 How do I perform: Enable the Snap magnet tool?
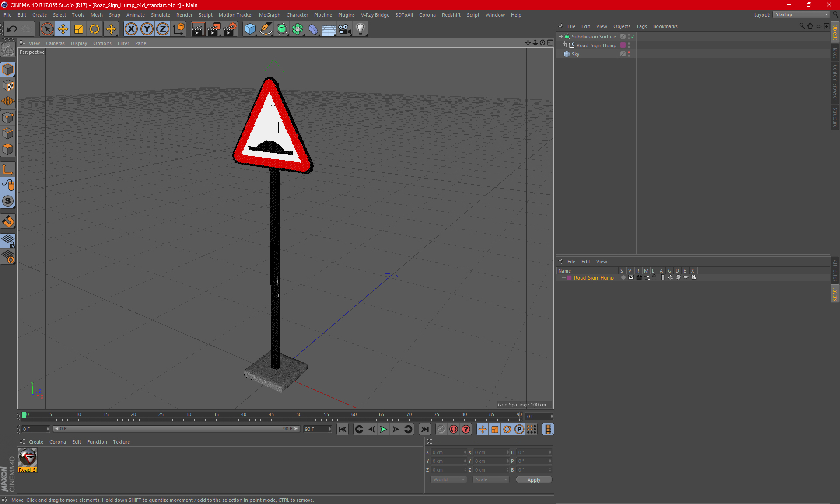point(8,221)
